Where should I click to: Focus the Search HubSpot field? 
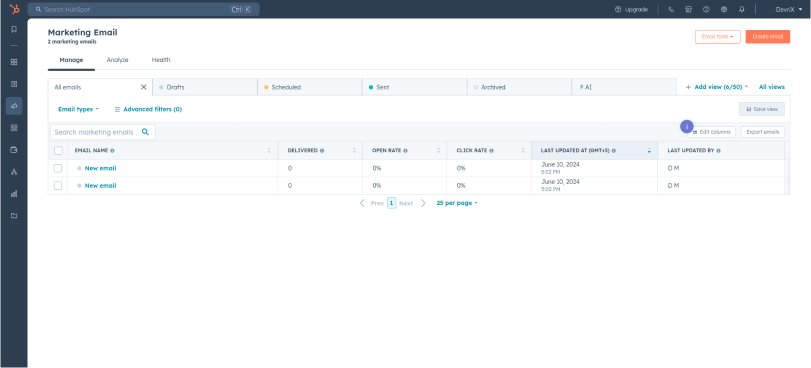[144, 9]
